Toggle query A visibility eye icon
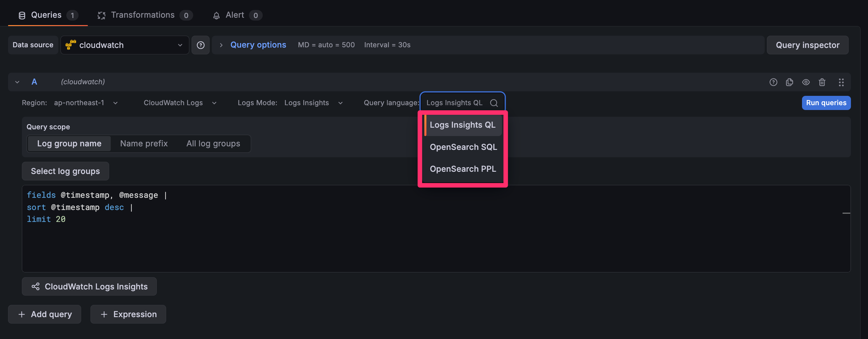 pos(806,82)
